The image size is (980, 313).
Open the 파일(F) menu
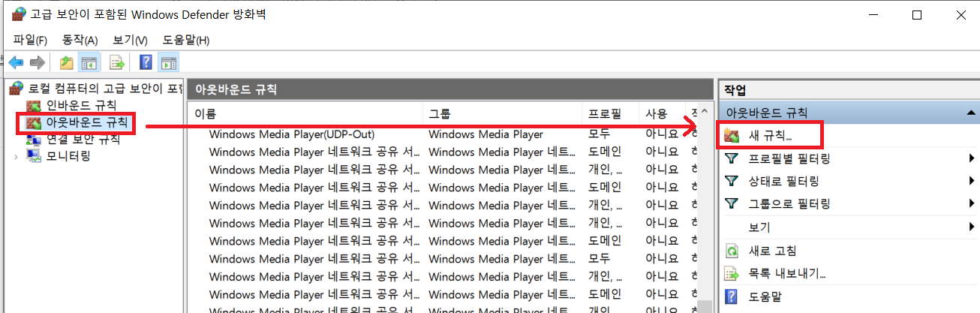click(x=30, y=40)
